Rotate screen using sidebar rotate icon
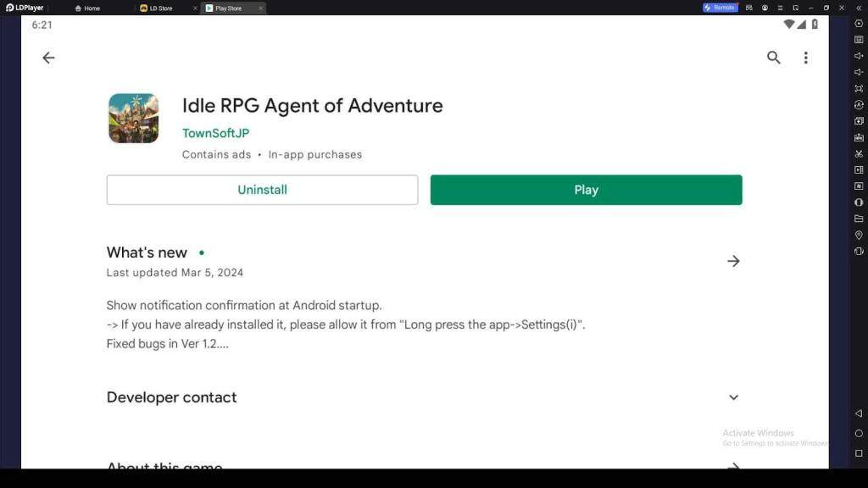 pyautogui.click(x=859, y=251)
